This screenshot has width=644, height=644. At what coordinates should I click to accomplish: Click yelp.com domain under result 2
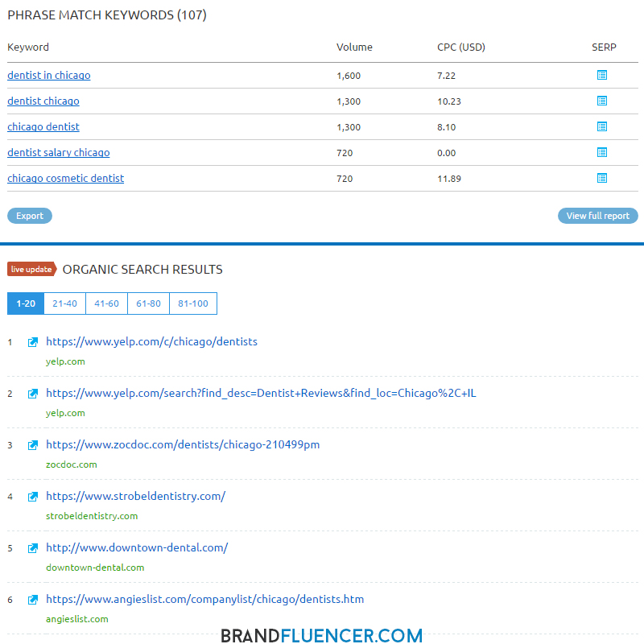click(65, 413)
